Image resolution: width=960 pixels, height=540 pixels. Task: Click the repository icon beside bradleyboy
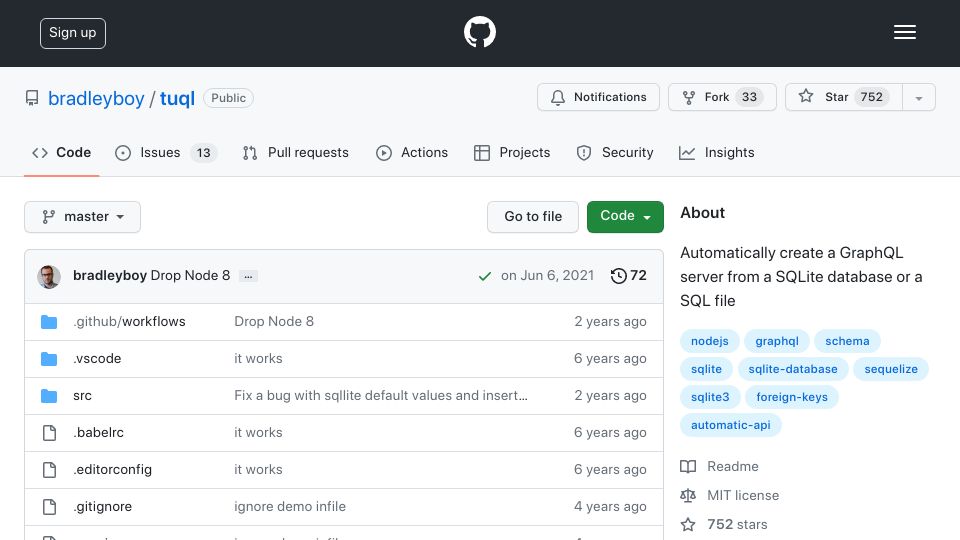click(x=32, y=98)
